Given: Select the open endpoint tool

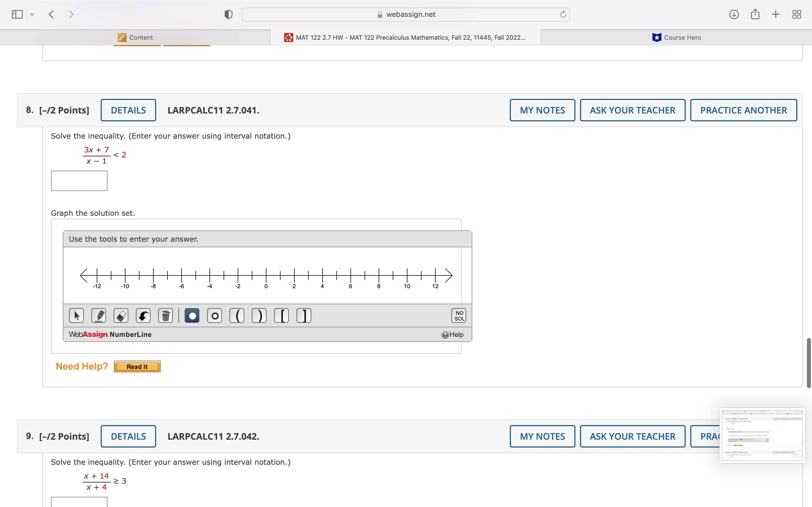Looking at the screenshot, I should coord(214,315).
